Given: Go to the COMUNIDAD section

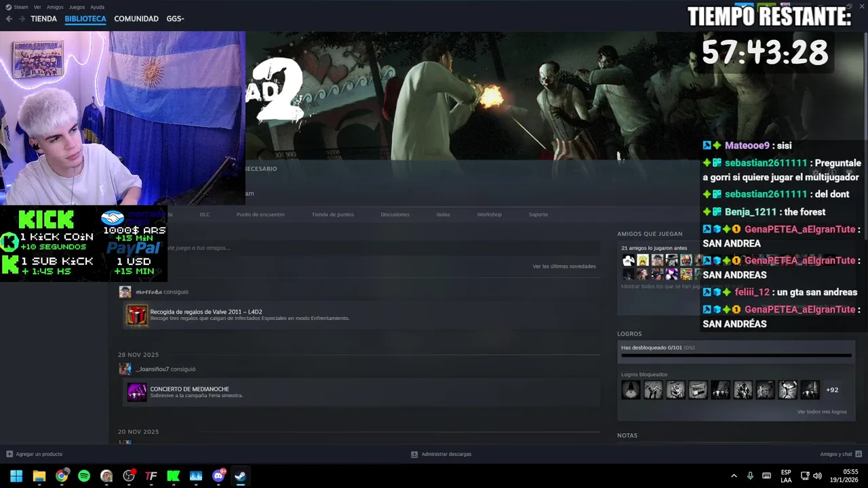Looking at the screenshot, I should click(136, 19).
